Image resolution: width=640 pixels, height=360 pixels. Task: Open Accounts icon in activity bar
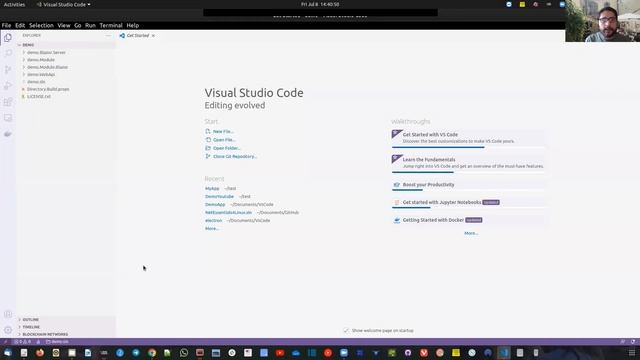coord(8,314)
